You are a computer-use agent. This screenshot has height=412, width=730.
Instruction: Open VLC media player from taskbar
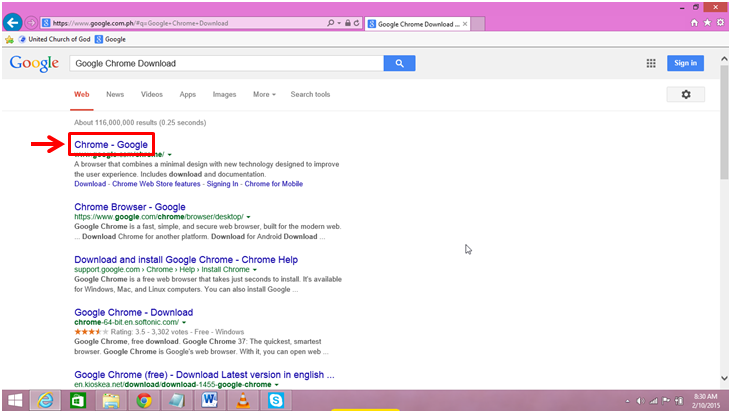click(243, 400)
